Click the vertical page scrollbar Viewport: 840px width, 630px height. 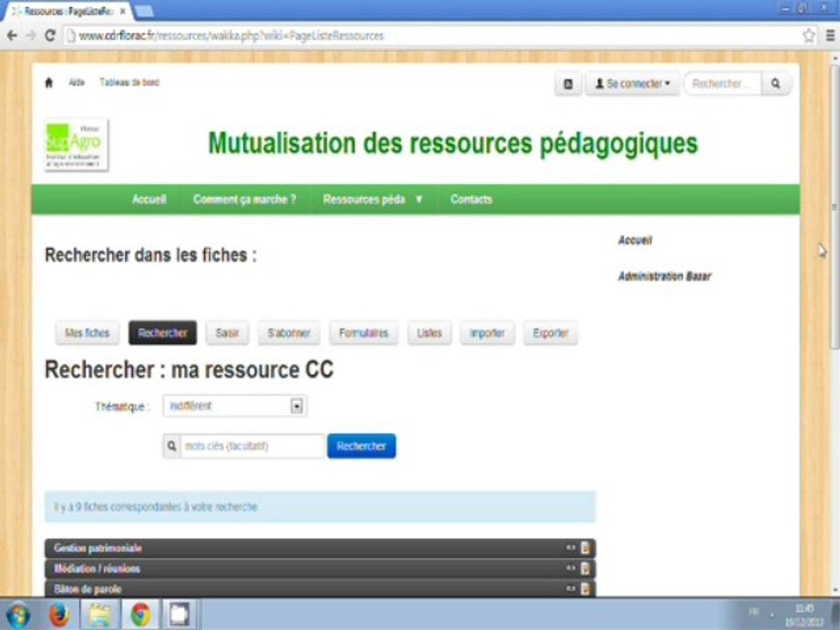(x=835, y=206)
